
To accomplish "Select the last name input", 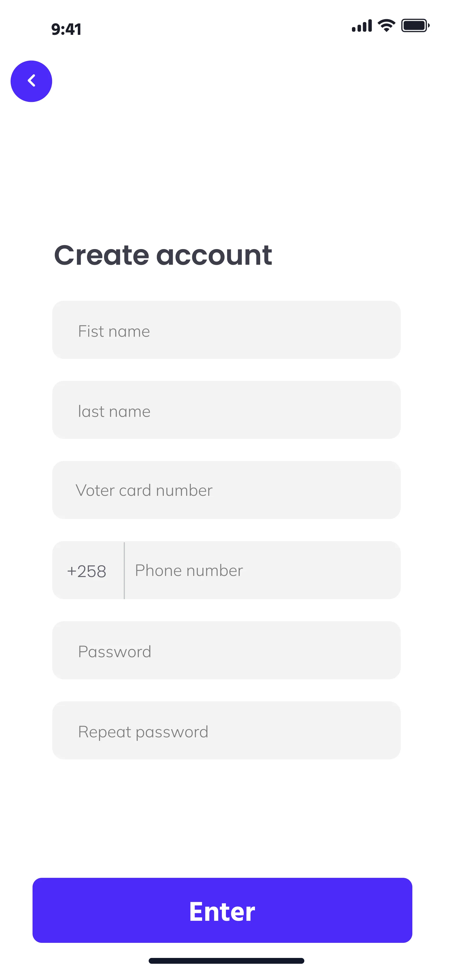I will (x=226, y=410).
